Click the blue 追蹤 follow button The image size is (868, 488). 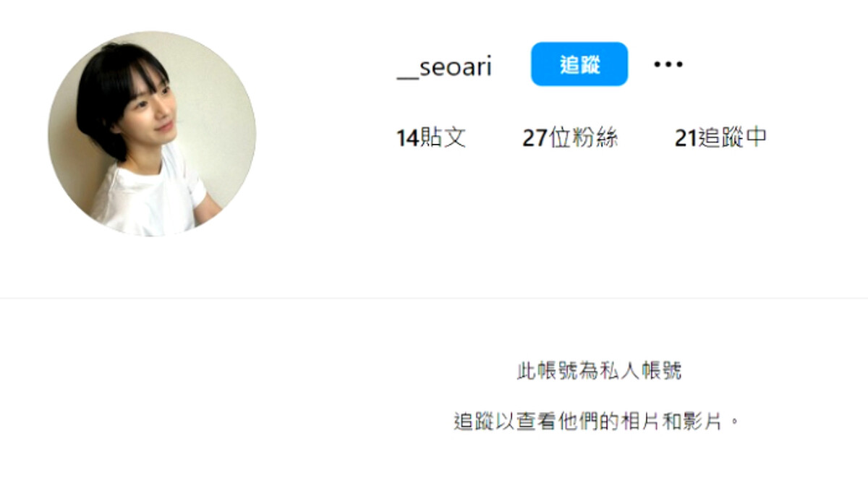(579, 64)
